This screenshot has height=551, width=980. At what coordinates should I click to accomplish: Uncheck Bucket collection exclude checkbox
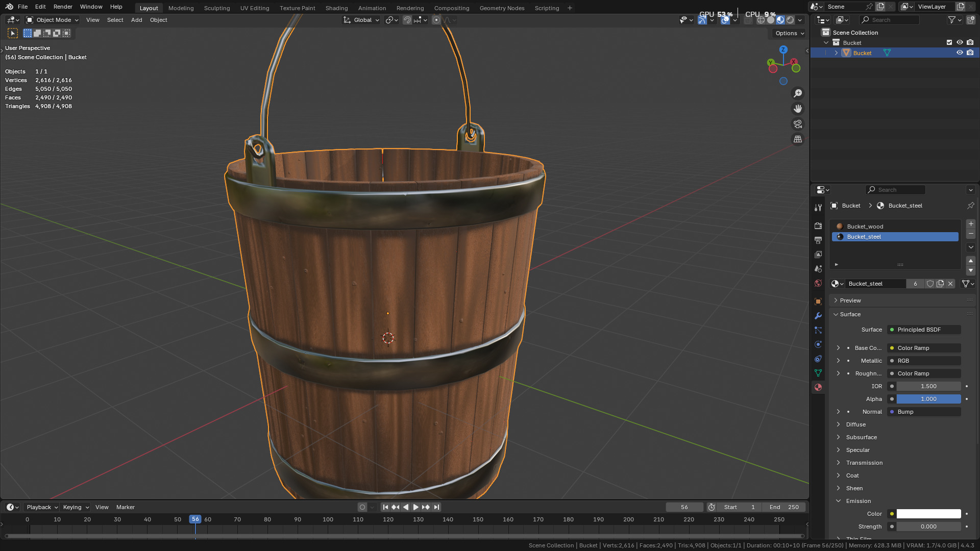point(949,43)
